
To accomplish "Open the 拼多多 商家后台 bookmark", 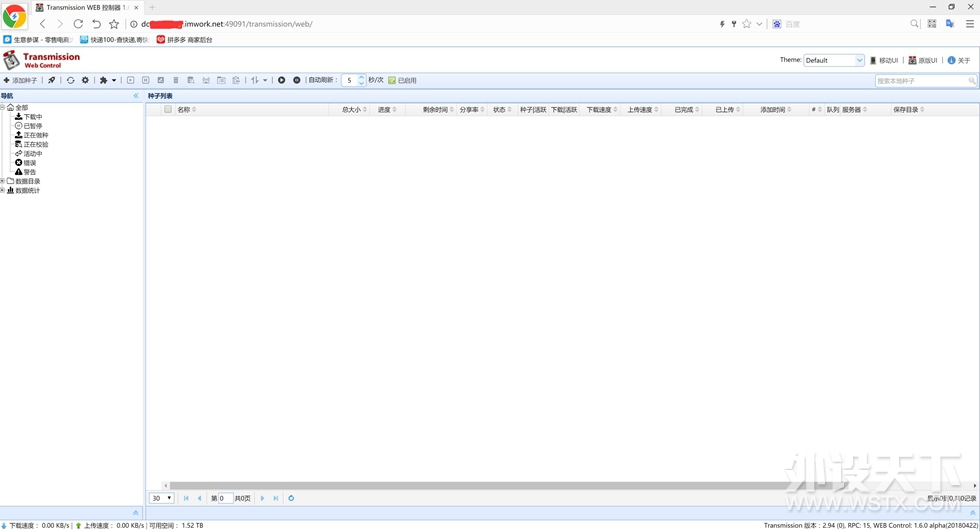I will pos(184,39).
